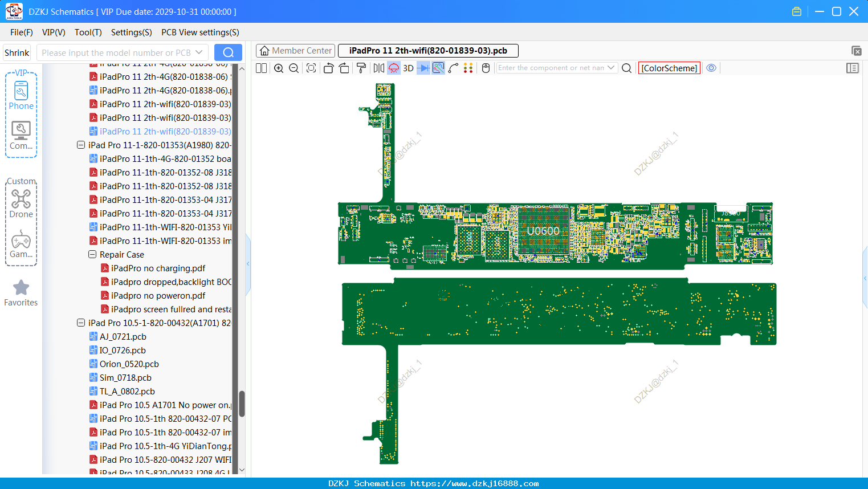
Task: Click the tree scroll up arrow
Action: (x=242, y=68)
